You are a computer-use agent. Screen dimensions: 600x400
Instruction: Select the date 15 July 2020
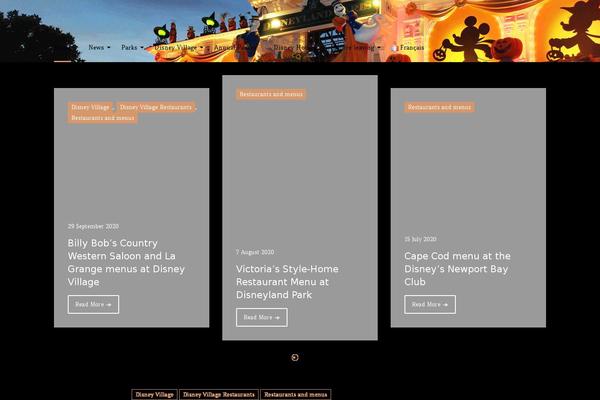(x=420, y=239)
